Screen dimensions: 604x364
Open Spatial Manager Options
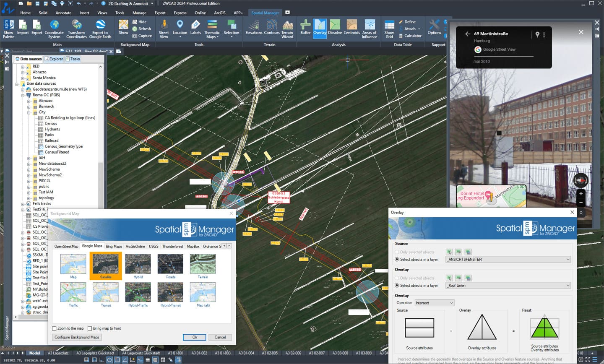click(435, 28)
